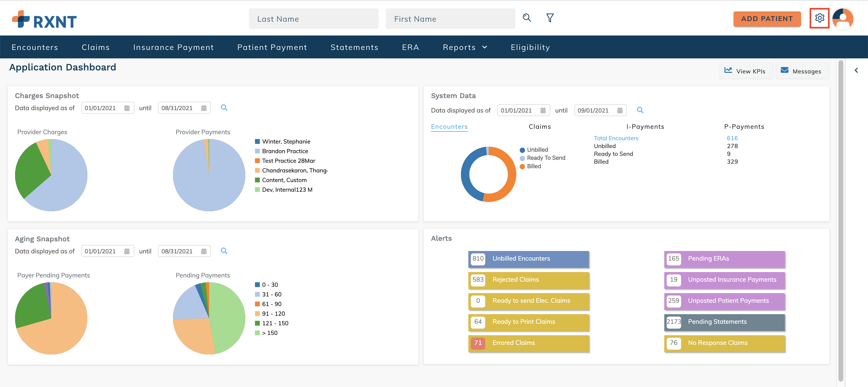
Task: Open Insurance Payment menu item
Action: [x=173, y=48]
